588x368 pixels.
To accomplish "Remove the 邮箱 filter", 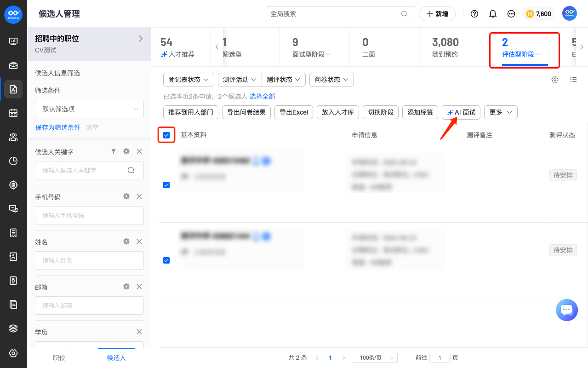I will (139, 287).
